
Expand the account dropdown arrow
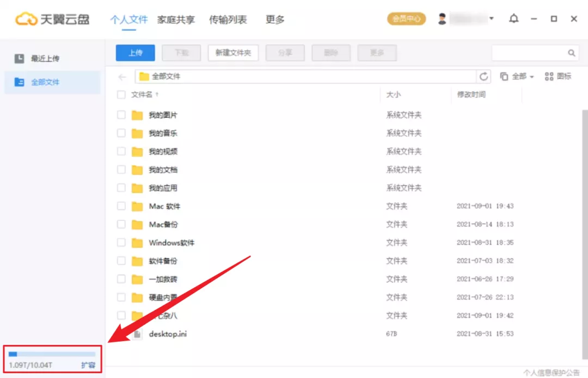tap(491, 18)
